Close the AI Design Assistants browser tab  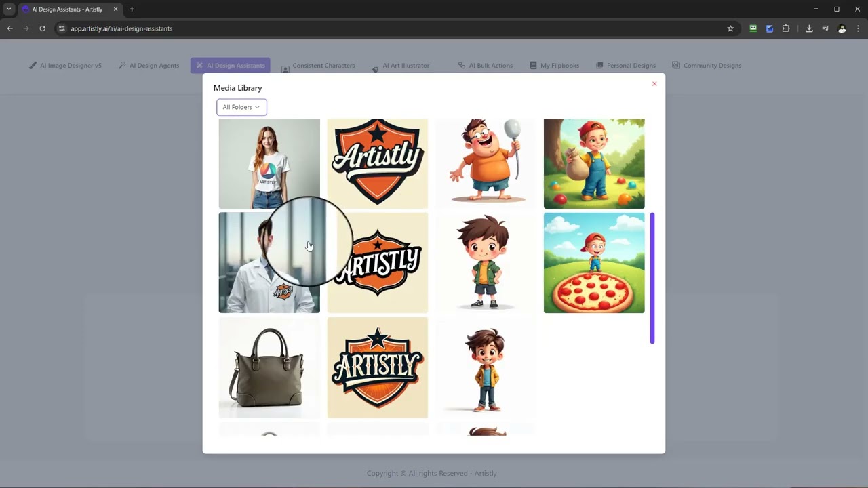115,9
